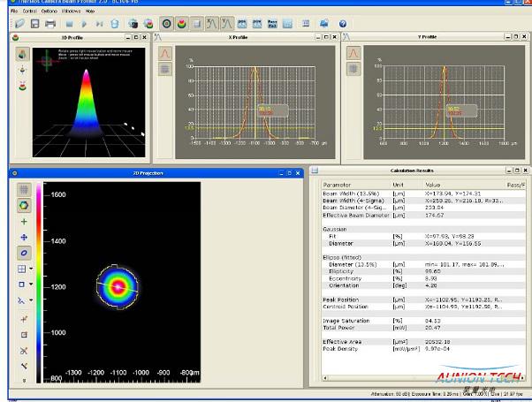Viewport: 532px width, 402px height.
Task: Toggle grid button in 2D Projection
Action: click(24, 189)
